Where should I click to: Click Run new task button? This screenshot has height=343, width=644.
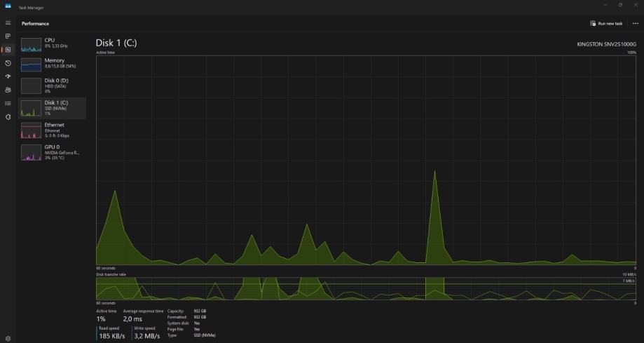pyautogui.click(x=606, y=23)
